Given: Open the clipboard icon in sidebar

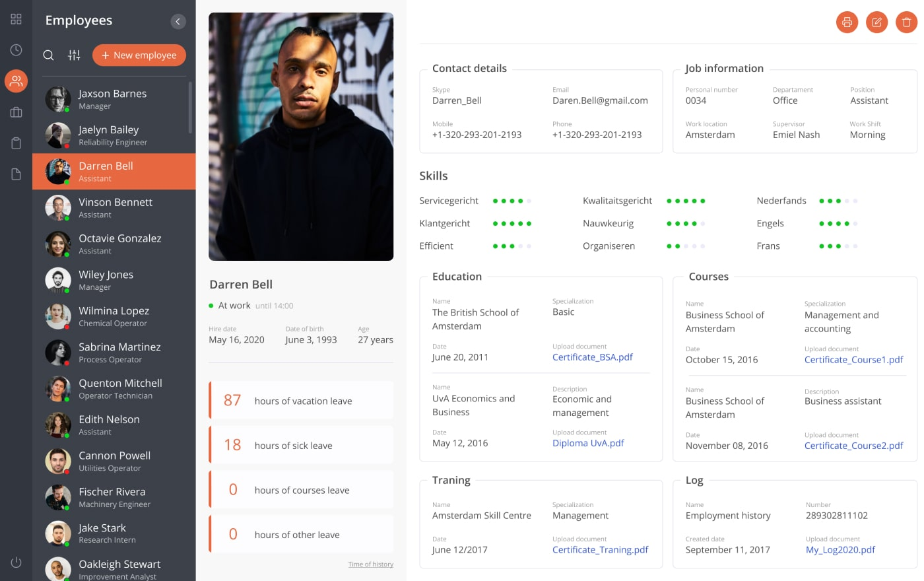Looking at the screenshot, I should 16,143.
